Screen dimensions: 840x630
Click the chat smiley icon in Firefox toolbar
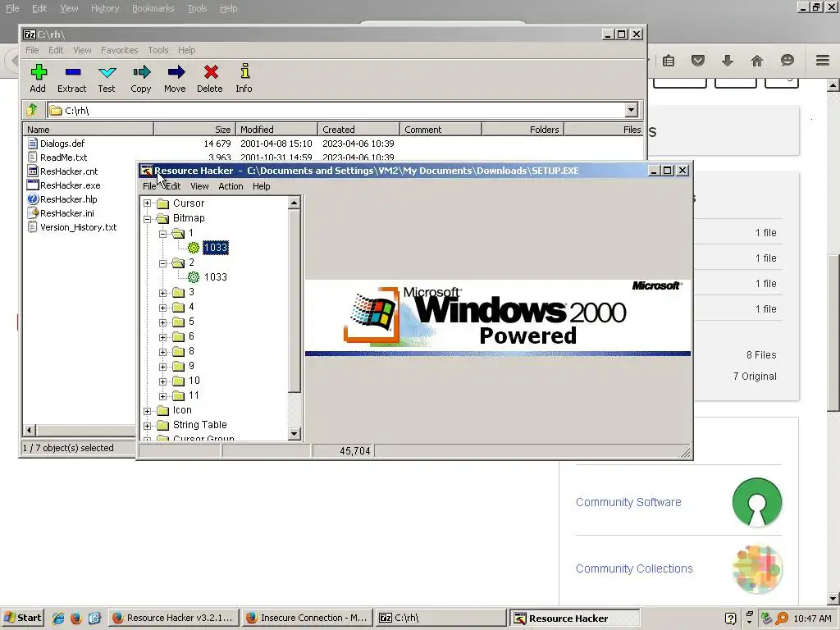click(787, 61)
